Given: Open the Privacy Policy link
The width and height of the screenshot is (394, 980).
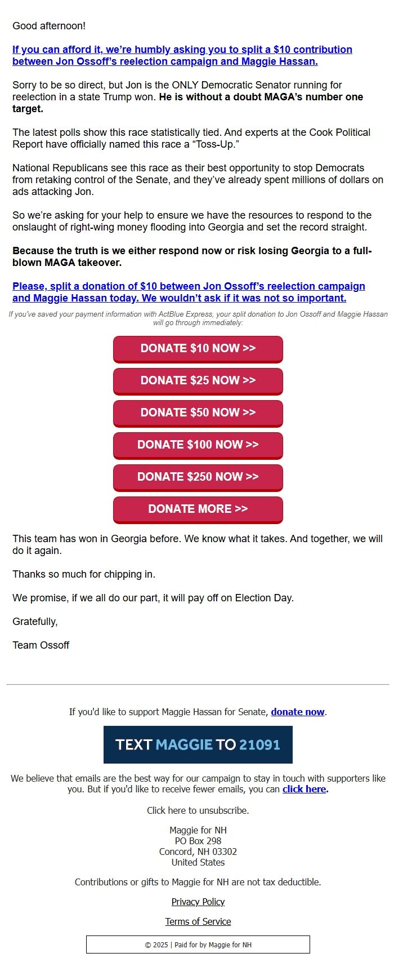Looking at the screenshot, I should pos(198,902).
